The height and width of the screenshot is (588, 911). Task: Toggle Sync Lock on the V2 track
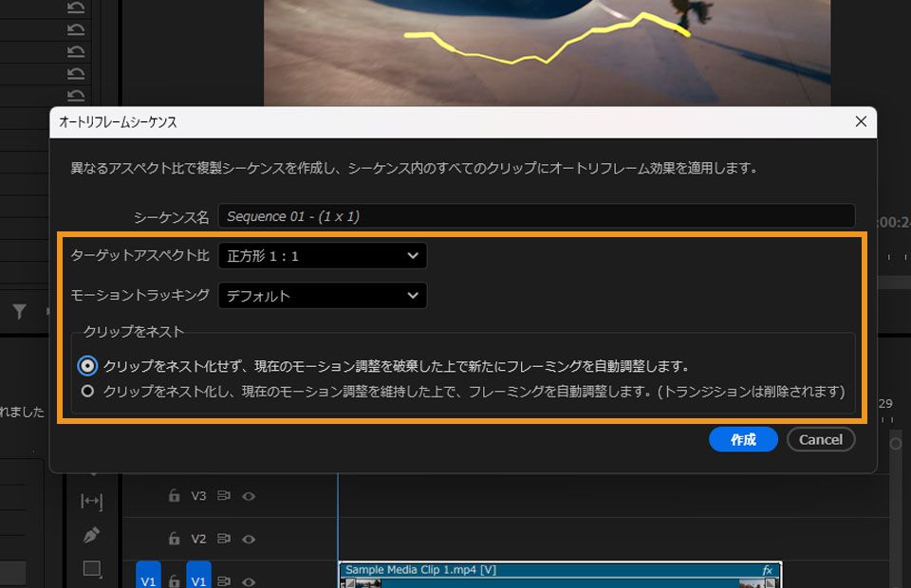tap(225, 538)
